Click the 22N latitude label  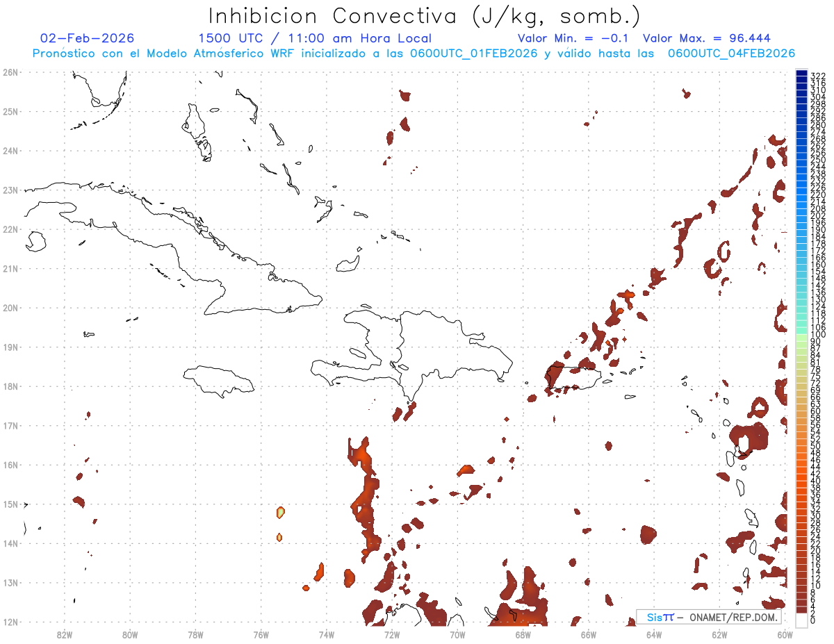(x=10, y=229)
